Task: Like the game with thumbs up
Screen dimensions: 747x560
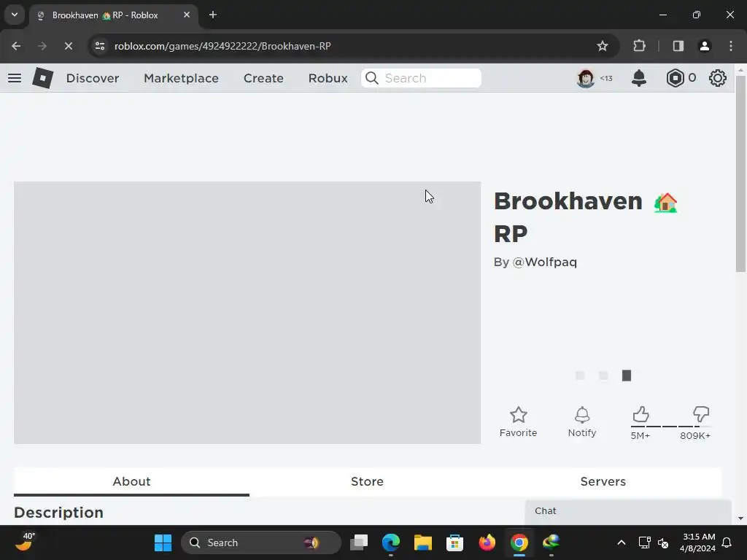Action: pos(640,414)
